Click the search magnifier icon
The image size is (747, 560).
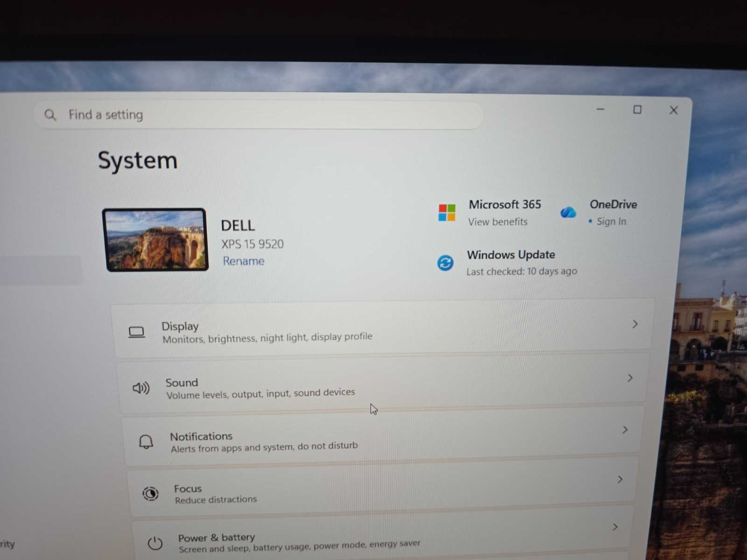(50, 114)
